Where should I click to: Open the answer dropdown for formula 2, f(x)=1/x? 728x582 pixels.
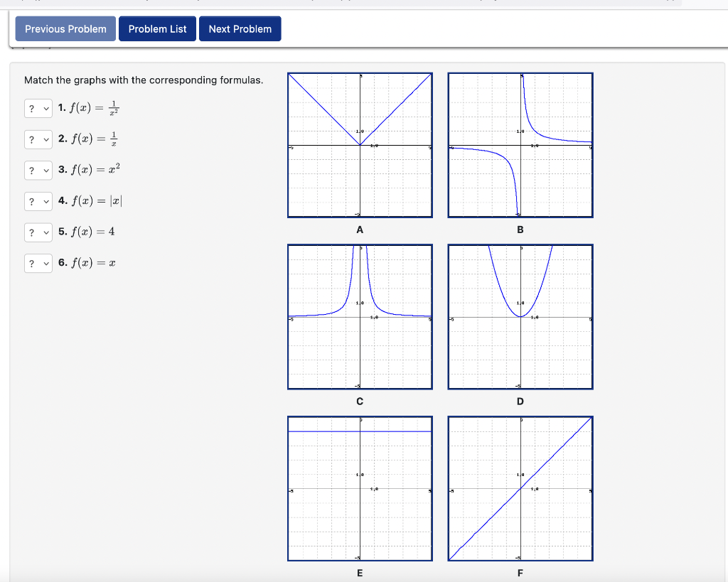point(38,139)
